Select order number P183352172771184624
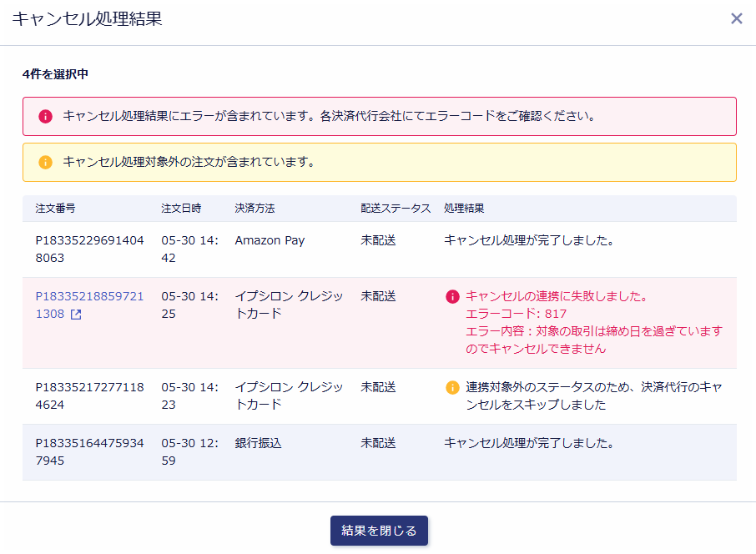Screen dimensions: 756x554 [x=89, y=395]
